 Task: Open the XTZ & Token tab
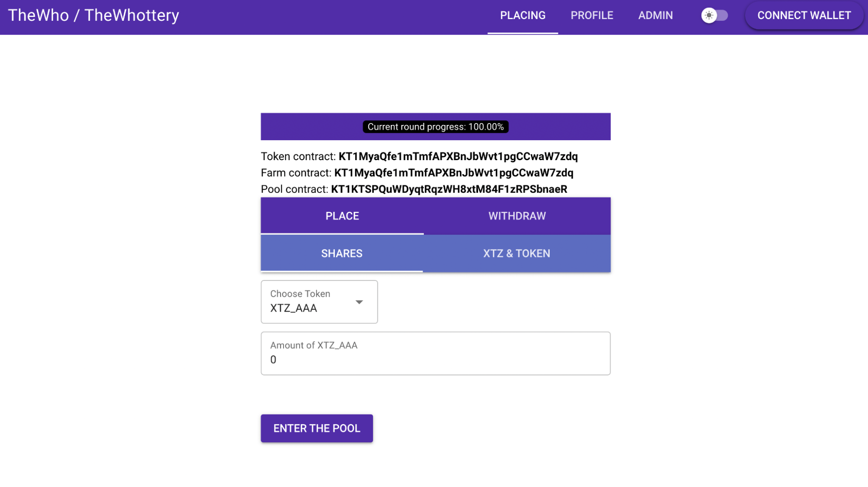516,253
